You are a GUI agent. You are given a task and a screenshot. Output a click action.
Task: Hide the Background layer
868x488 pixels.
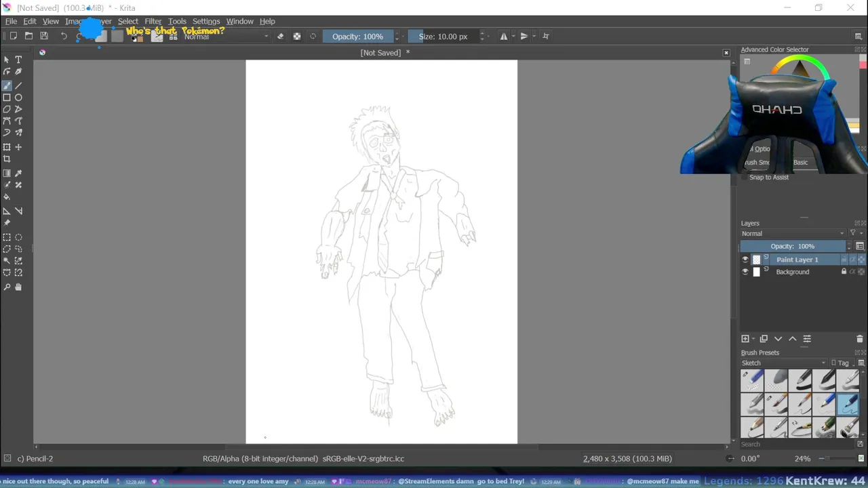745,272
